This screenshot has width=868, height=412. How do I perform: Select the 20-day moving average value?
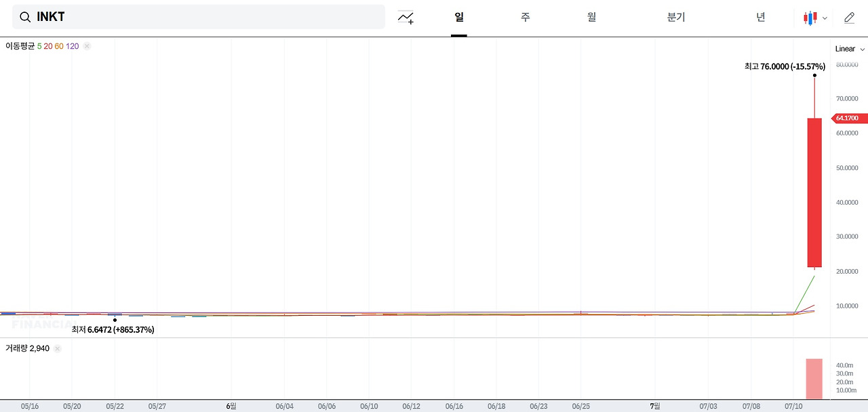[48, 46]
